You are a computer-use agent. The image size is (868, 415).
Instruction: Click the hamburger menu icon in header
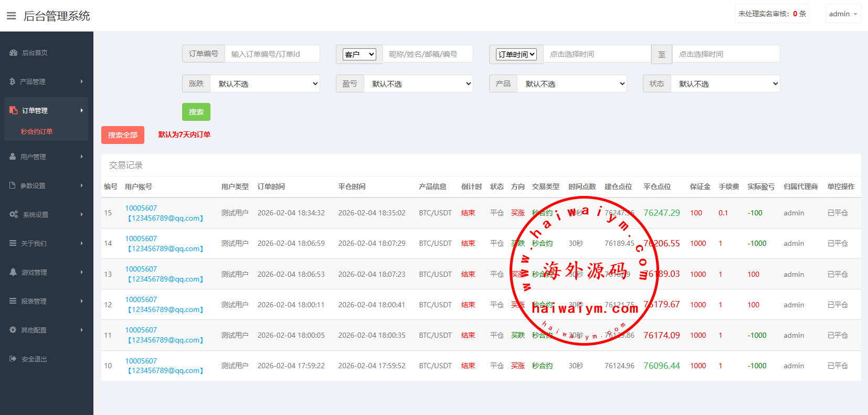coord(11,16)
